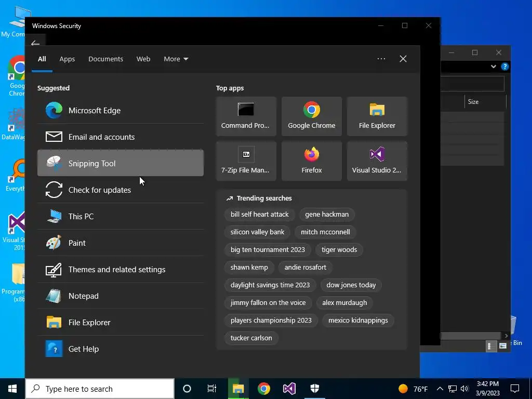Open search options three-dot menu
Image resolution: width=532 pixels, height=399 pixels.
[381, 59]
